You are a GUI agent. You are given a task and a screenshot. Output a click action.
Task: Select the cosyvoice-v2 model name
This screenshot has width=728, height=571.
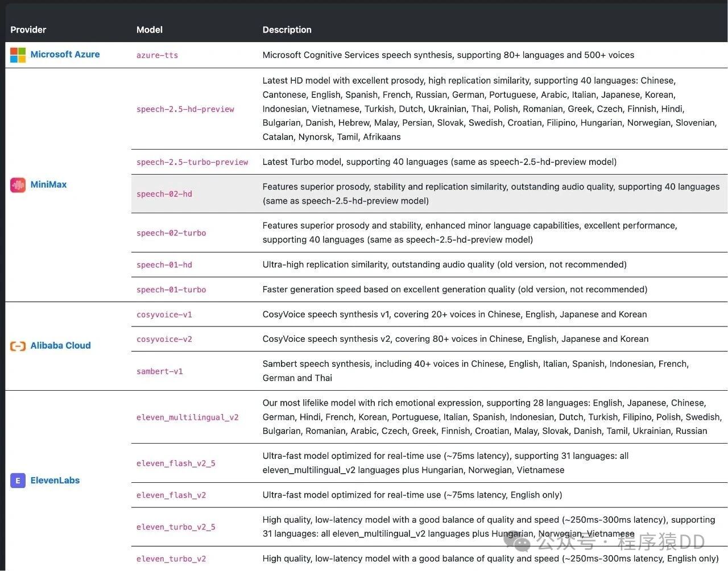pyautogui.click(x=164, y=340)
